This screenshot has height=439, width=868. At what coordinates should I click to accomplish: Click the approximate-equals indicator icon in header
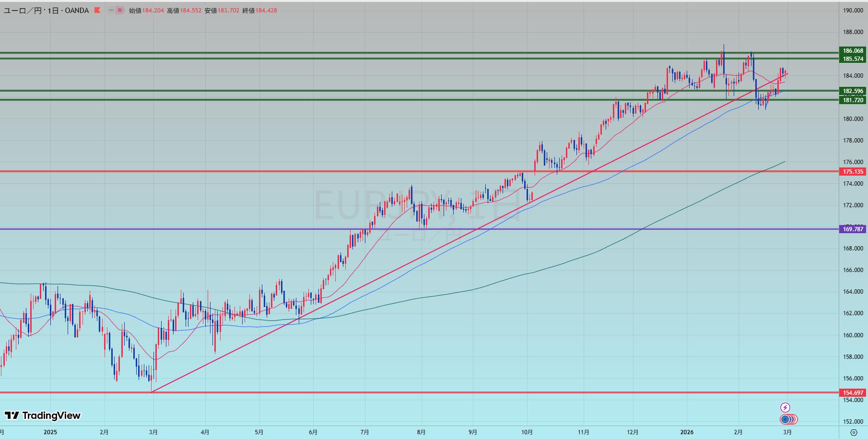[119, 10]
